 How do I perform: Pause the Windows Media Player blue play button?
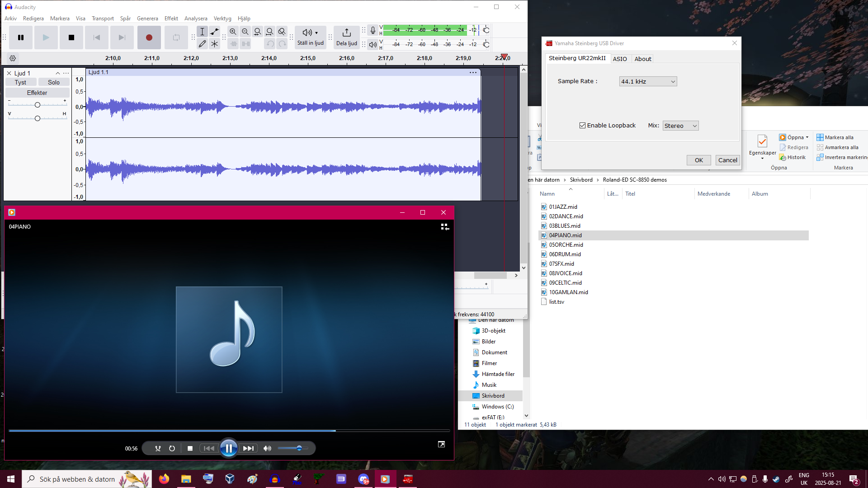pyautogui.click(x=229, y=448)
